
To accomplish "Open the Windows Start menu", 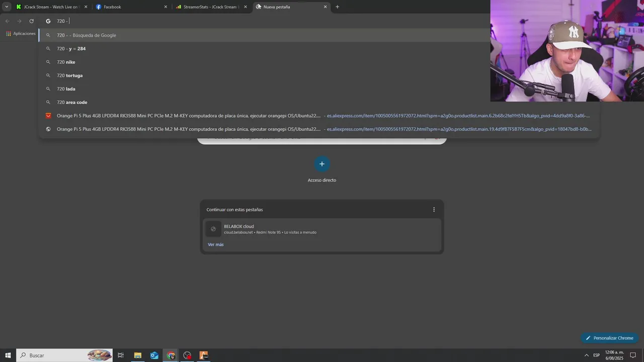I will pyautogui.click(x=8, y=355).
